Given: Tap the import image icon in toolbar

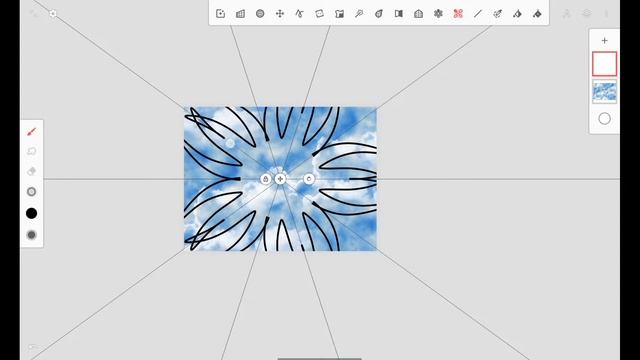Looking at the screenshot, I should [x=220, y=13].
